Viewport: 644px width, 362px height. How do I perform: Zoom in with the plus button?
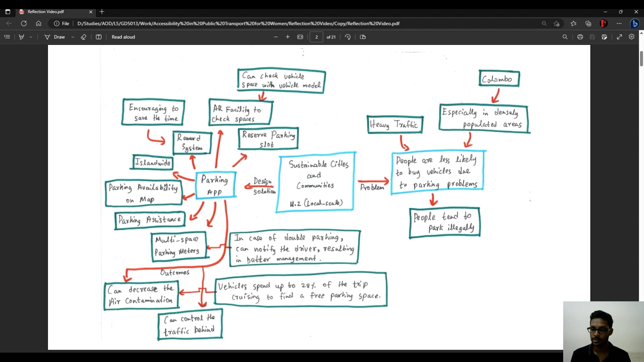[287, 37]
